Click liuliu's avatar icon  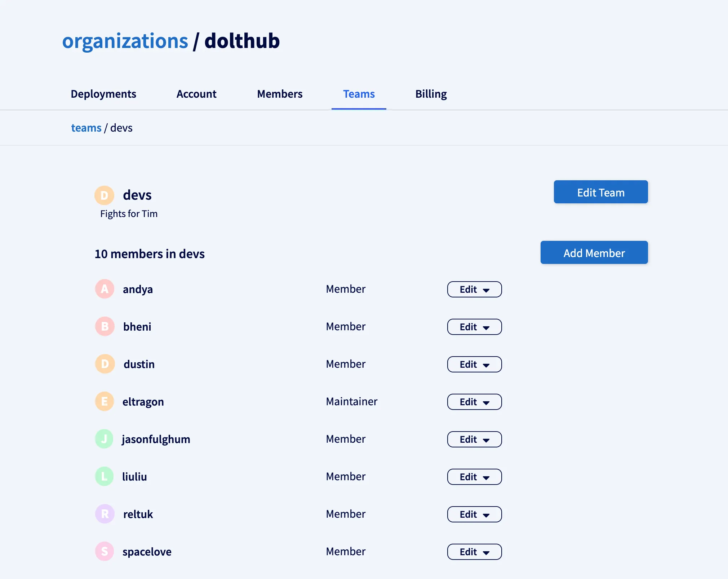pyautogui.click(x=104, y=476)
